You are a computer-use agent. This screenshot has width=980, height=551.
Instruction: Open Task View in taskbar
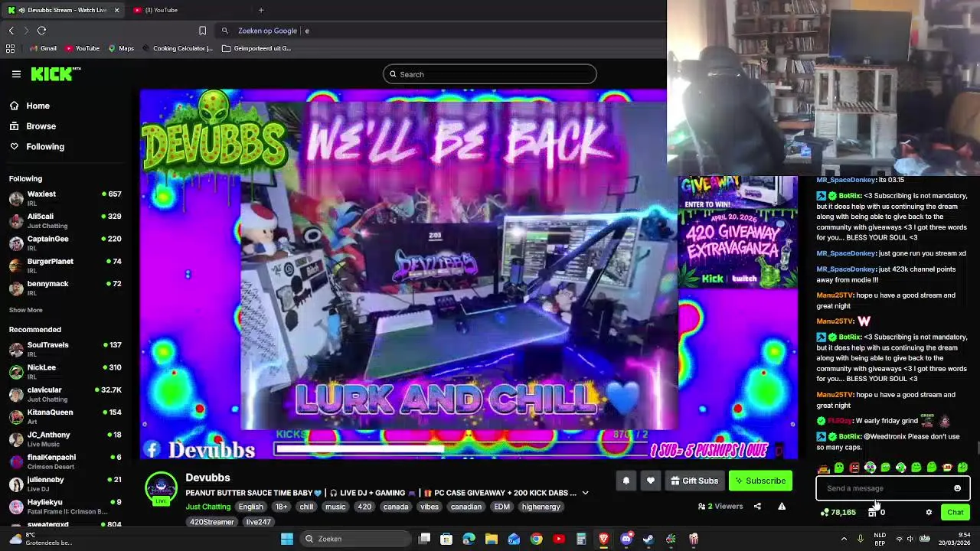pyautogui.click(x=425, y=539)
